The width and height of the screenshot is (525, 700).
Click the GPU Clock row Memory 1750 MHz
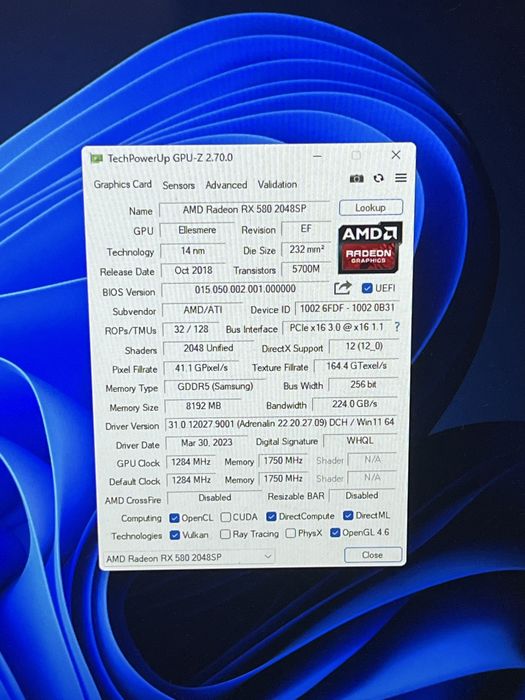click(283, 461)
